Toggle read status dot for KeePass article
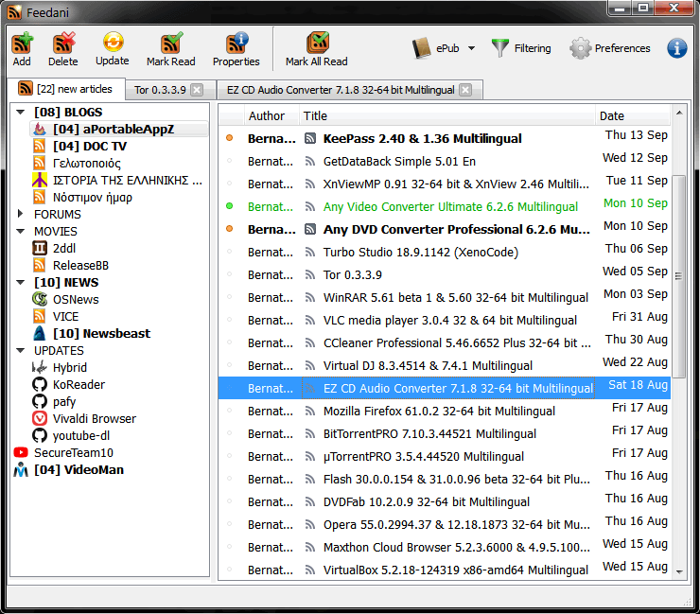Image resolution: width=700 pixels, height=614 pixels. click(229, 138)
